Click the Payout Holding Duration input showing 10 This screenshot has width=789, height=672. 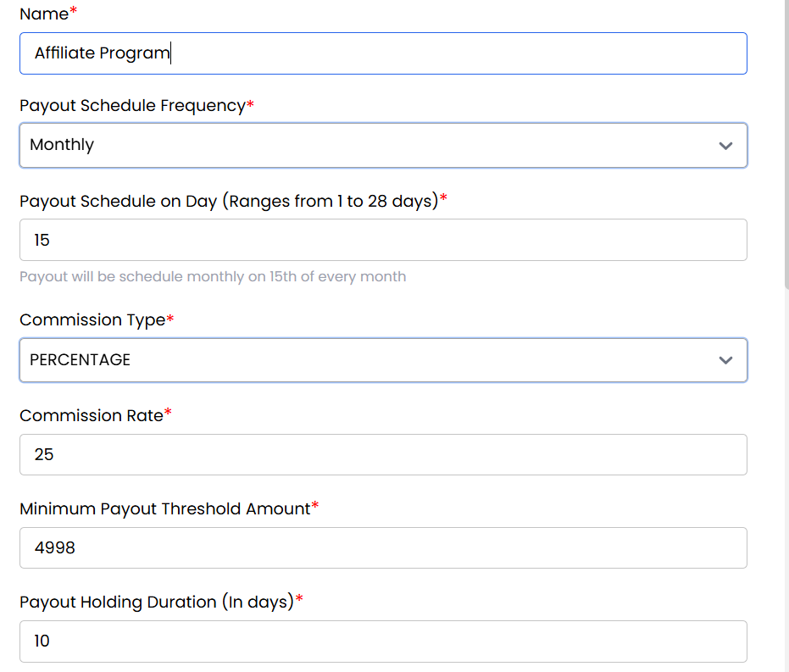pos(383,641)
